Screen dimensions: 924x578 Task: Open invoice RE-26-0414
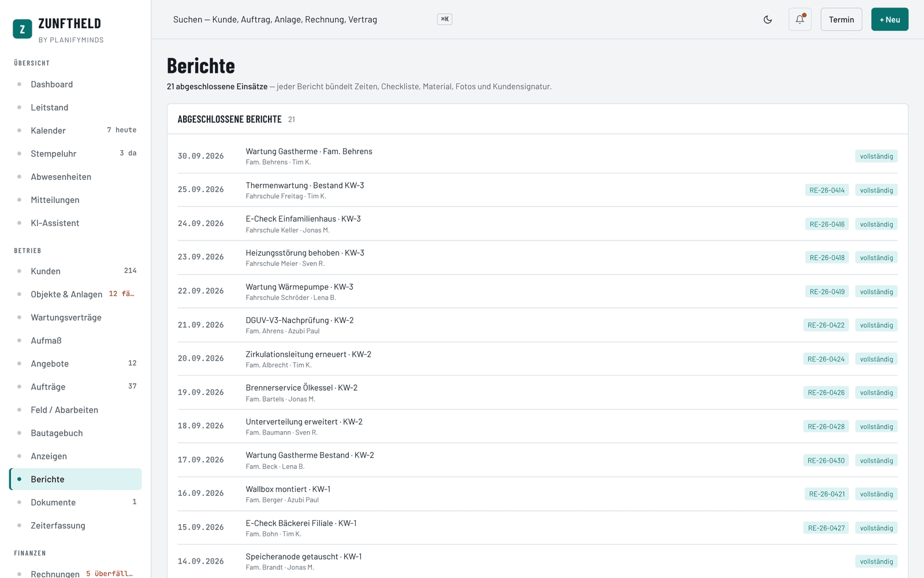[x=827, y=190]
